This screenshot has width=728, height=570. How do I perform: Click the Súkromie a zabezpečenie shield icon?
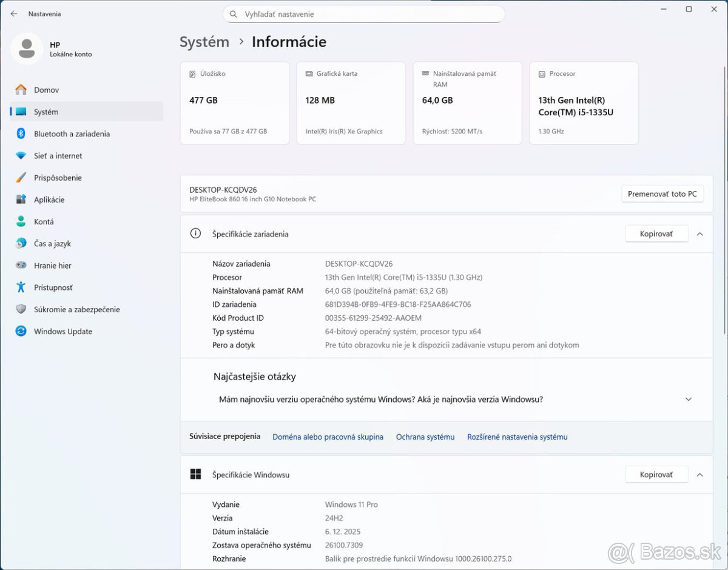(21, 309)
